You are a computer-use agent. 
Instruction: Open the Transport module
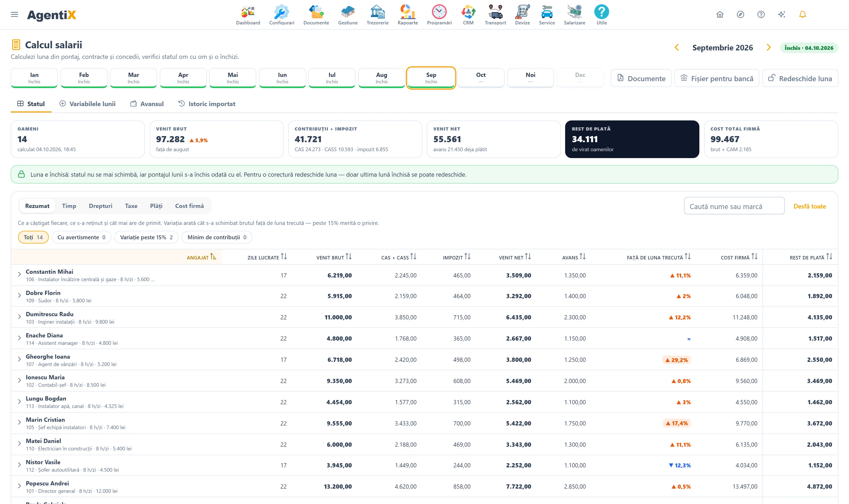click(x=495, y=15)
